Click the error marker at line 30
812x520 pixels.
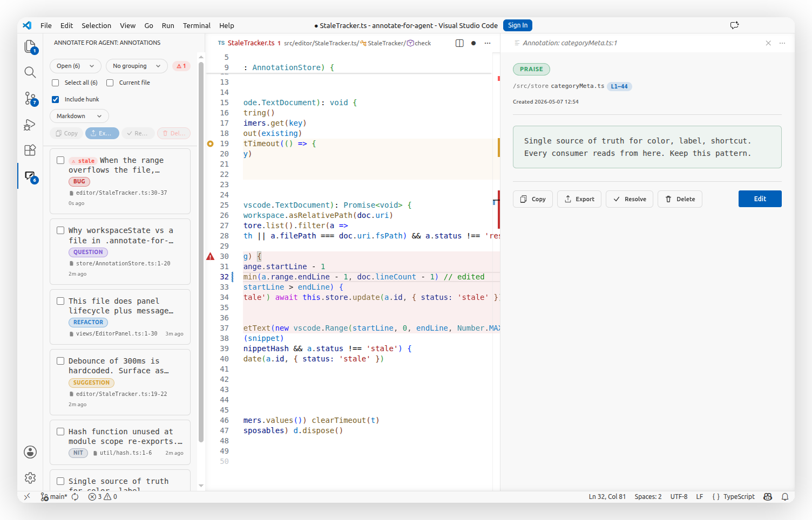point(211,256)
